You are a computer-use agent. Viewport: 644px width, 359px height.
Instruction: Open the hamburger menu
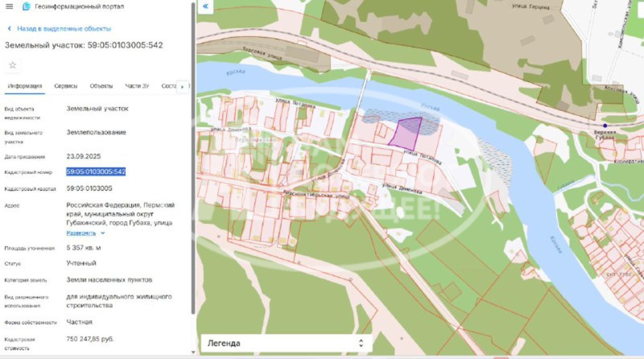[x=9, y=6]
